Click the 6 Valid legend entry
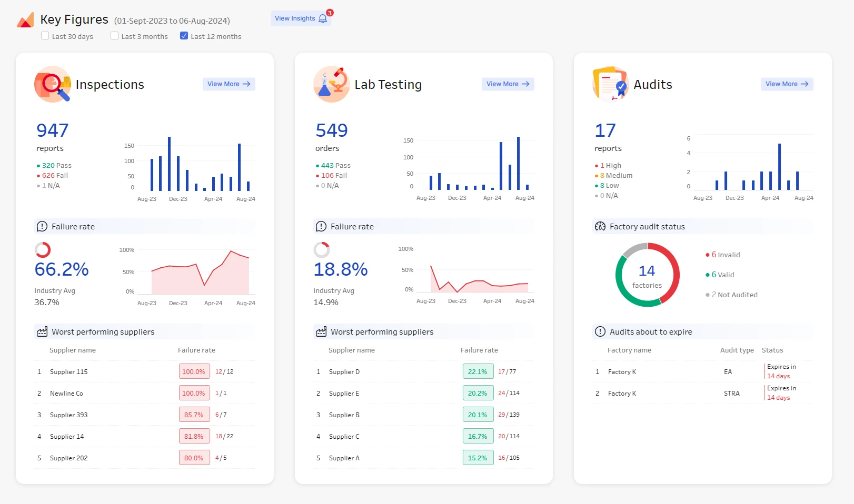 click(x=720, y=275)
